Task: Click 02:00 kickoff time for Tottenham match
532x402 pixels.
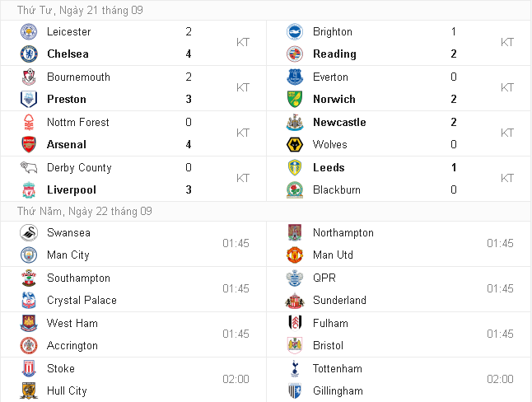Action: pos(500,380)
